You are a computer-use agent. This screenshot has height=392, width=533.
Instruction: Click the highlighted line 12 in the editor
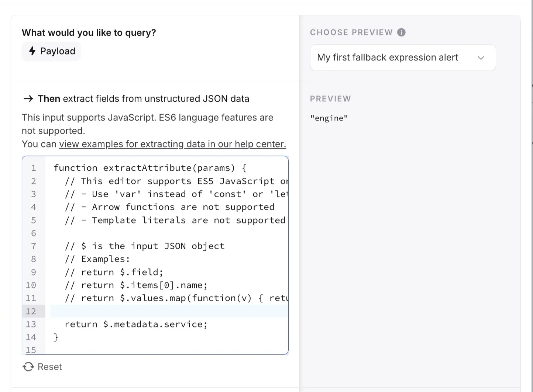coord(166,311)
